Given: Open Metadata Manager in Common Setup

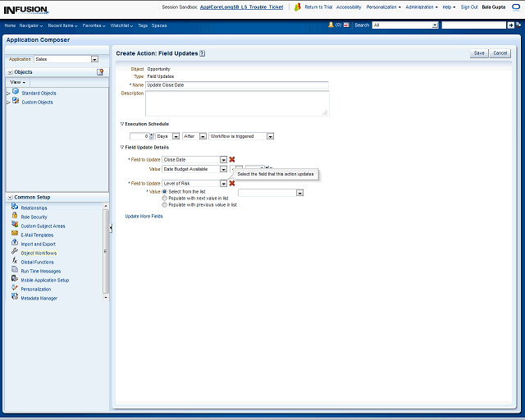Looking at the screenshot, I should pos(39,298).
